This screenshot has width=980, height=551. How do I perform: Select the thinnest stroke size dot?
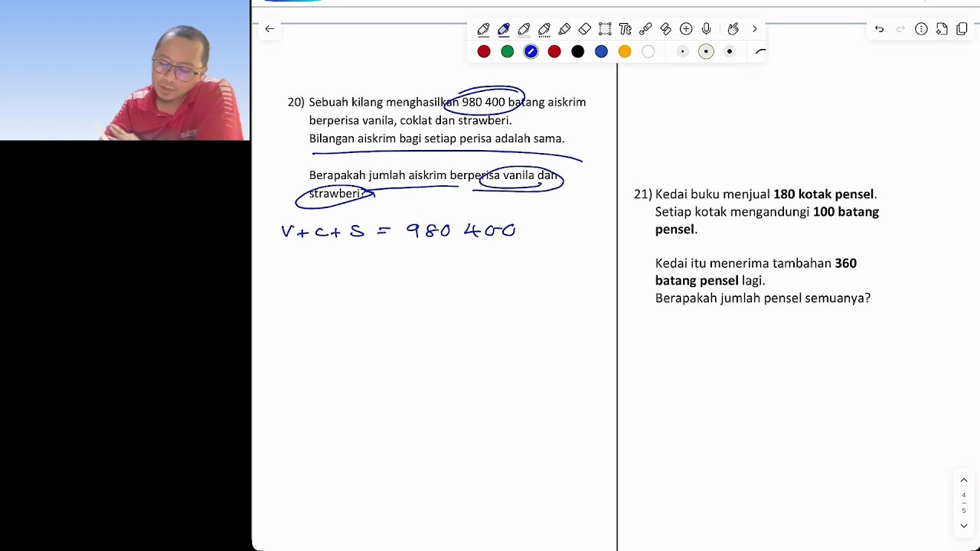pos(682,51)
